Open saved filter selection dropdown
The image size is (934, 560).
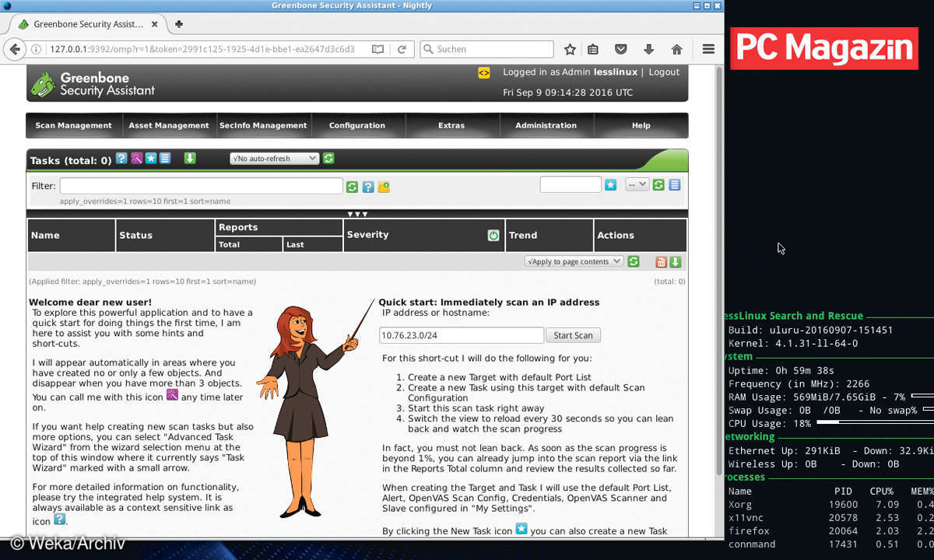637,184
